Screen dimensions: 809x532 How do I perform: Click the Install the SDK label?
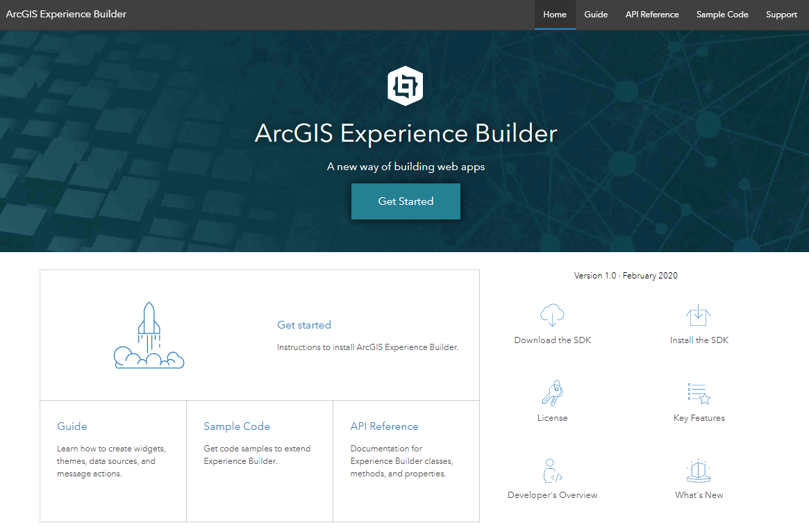699,340
